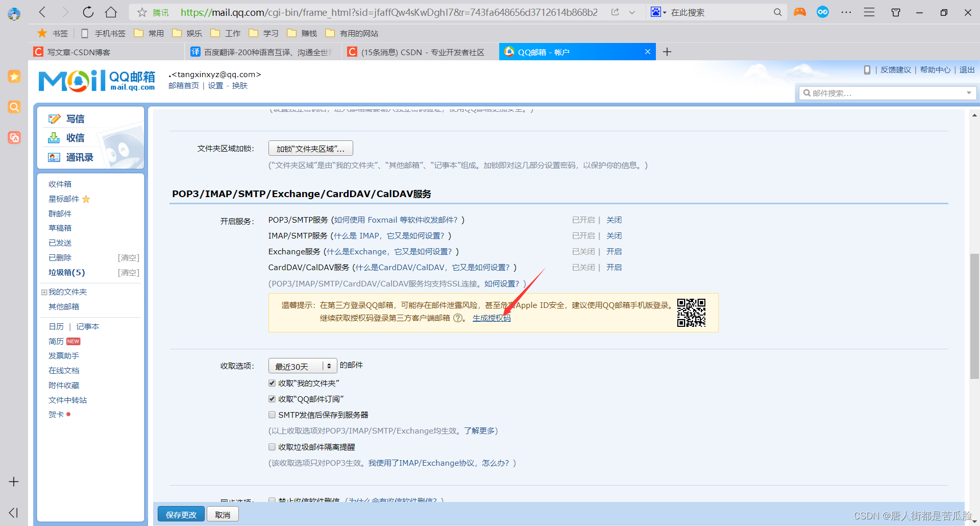The height and width of the screenshot is (526, 980).
Task: Open the 娱乐 bookmark folder
Action: [x=188, y=33]
